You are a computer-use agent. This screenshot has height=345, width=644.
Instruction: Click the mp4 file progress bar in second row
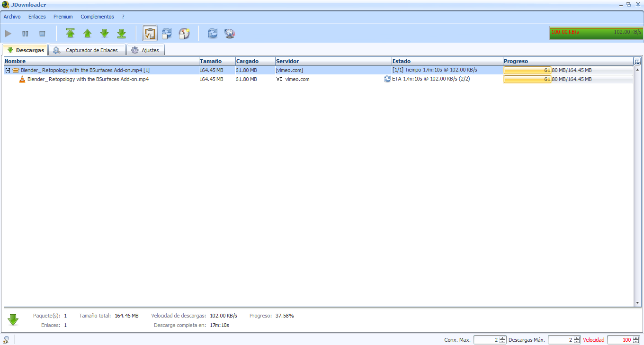tap(568, 79)
